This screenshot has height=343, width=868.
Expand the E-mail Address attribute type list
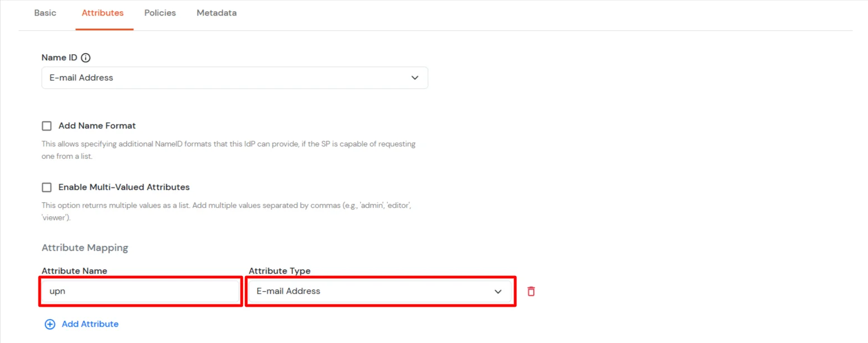click(x=380, y=291)
